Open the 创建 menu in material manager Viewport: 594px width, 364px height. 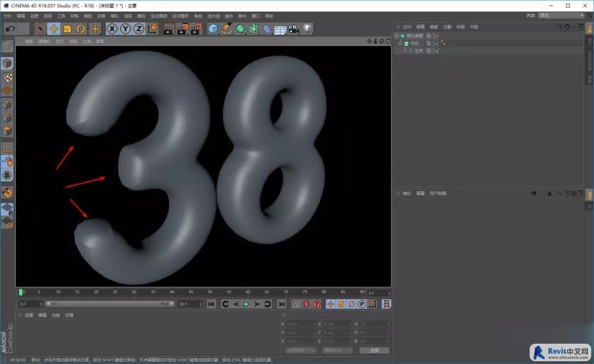[x=29, y=315]
